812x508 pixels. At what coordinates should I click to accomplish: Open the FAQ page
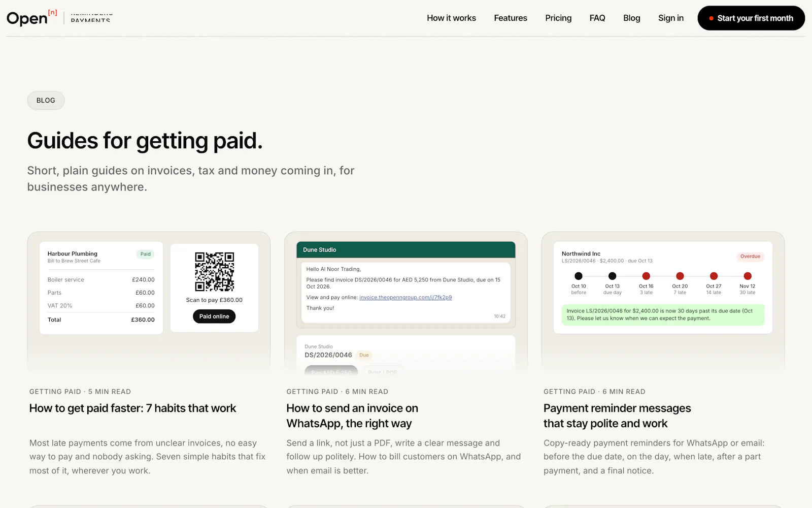597,18
